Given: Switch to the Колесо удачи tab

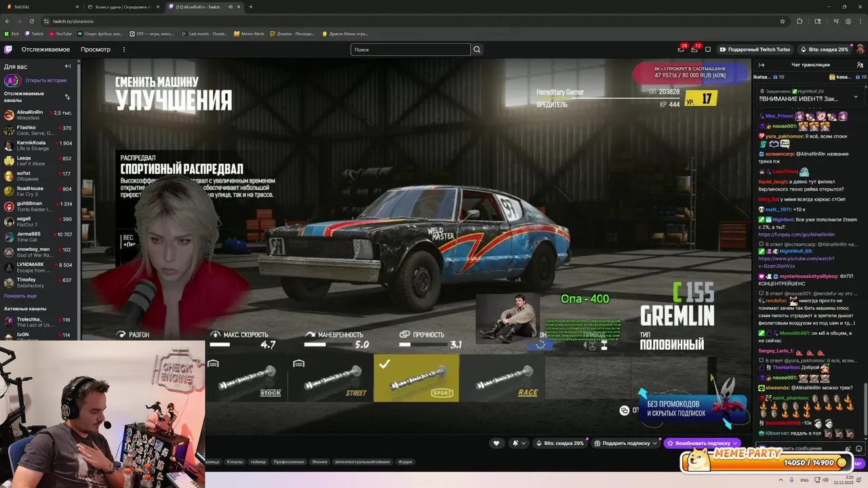Looking at the screenshot, I should pos(122,7).
